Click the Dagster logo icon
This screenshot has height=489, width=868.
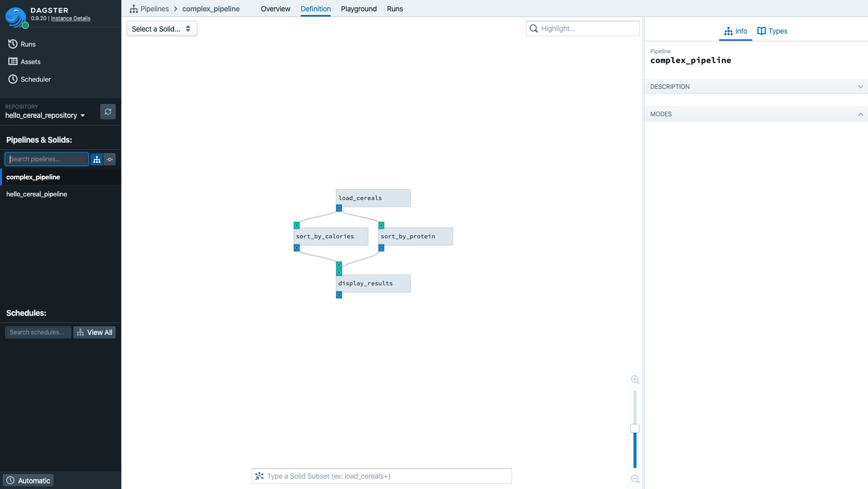16,17
